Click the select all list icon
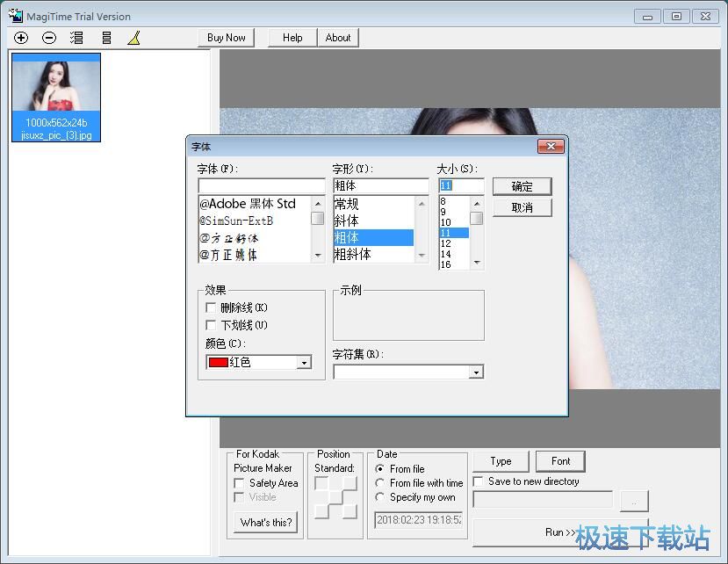Screen dimensions: 728x564 pos(76,38)
